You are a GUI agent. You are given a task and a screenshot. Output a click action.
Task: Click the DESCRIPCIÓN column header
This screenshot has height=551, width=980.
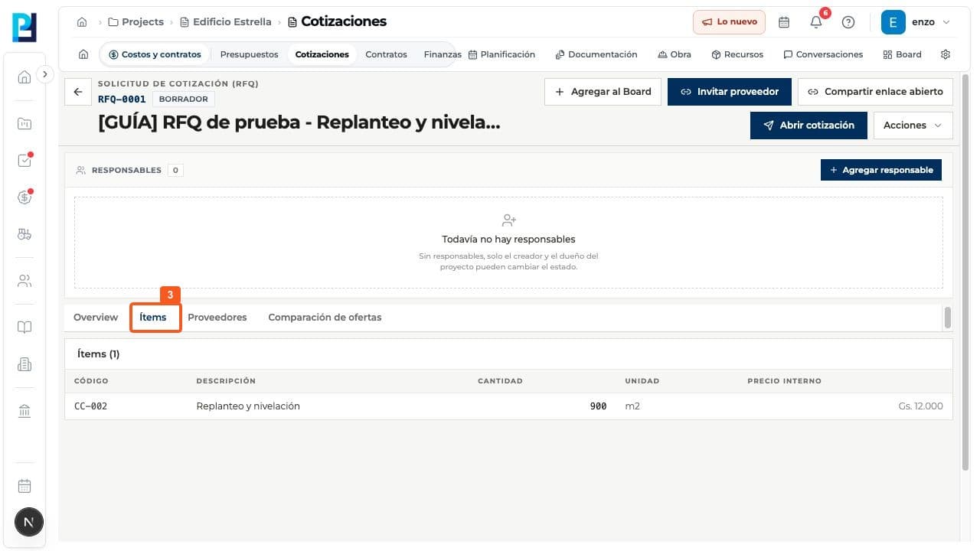[x=226, y=381]
